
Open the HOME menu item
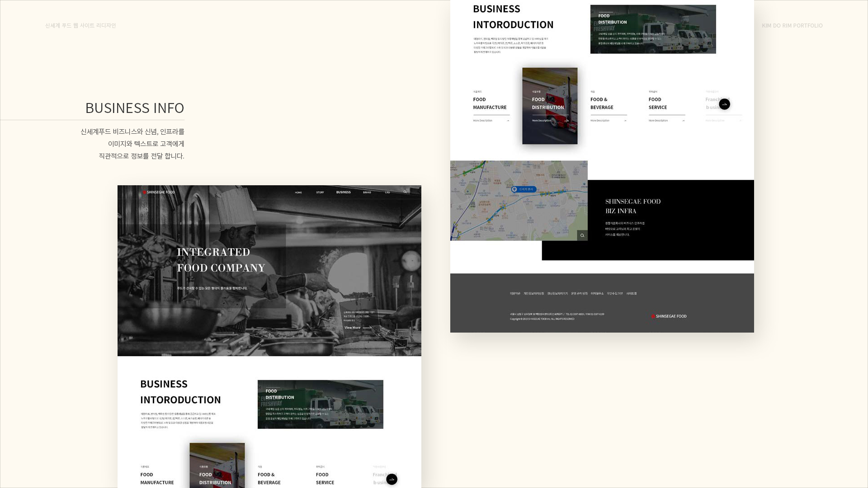coord(298,192)
